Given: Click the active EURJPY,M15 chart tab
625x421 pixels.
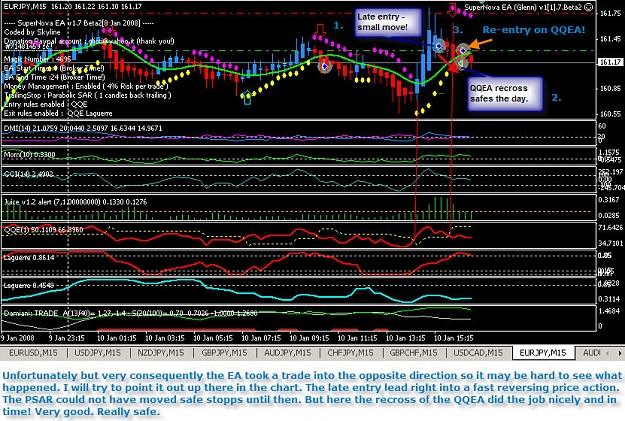Looking at the screenshot, I should tap(543, 353).
